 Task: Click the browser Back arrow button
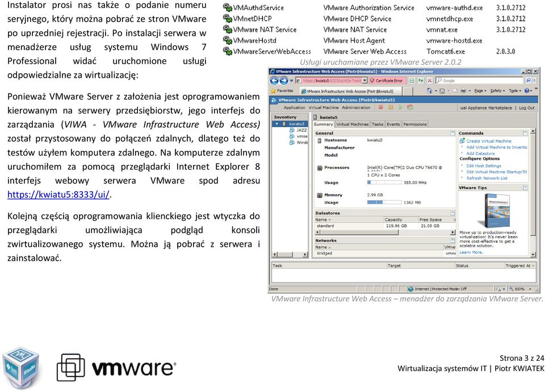coord(274,81)
